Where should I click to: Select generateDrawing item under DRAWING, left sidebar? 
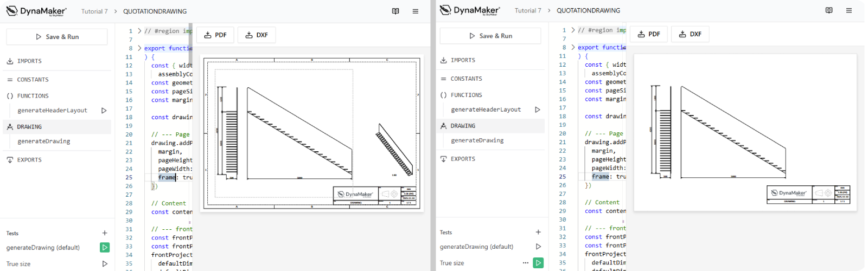(44, 141)
